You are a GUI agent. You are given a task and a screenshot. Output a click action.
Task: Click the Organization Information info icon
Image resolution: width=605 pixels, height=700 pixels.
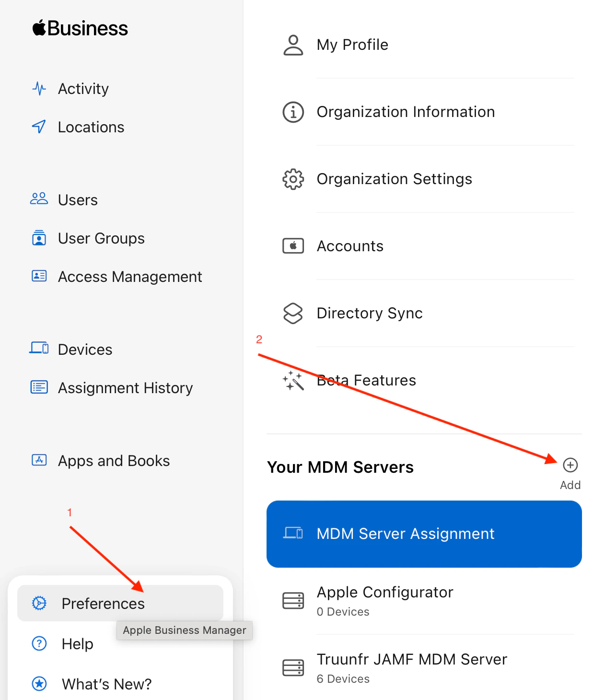tap(293, 112)
